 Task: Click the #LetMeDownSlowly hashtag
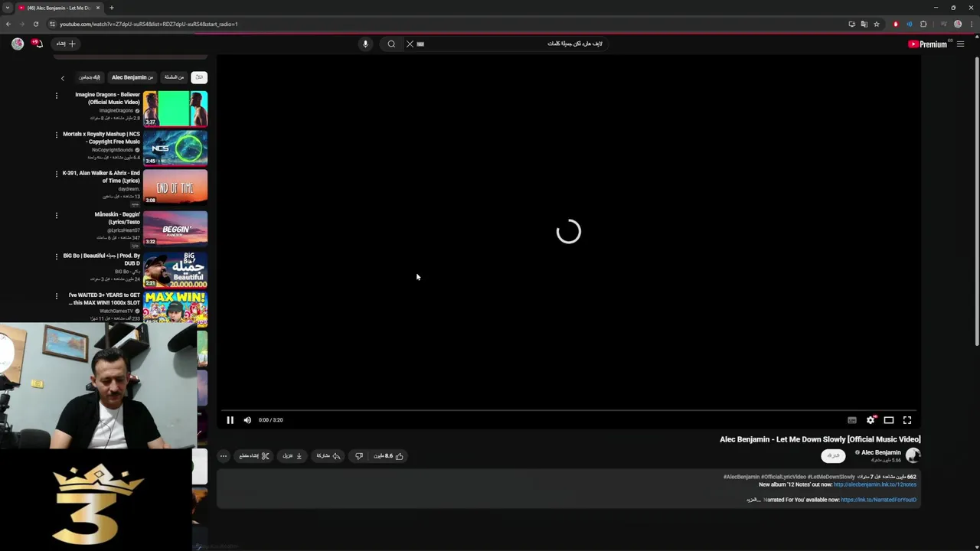(x=831, y=477)
